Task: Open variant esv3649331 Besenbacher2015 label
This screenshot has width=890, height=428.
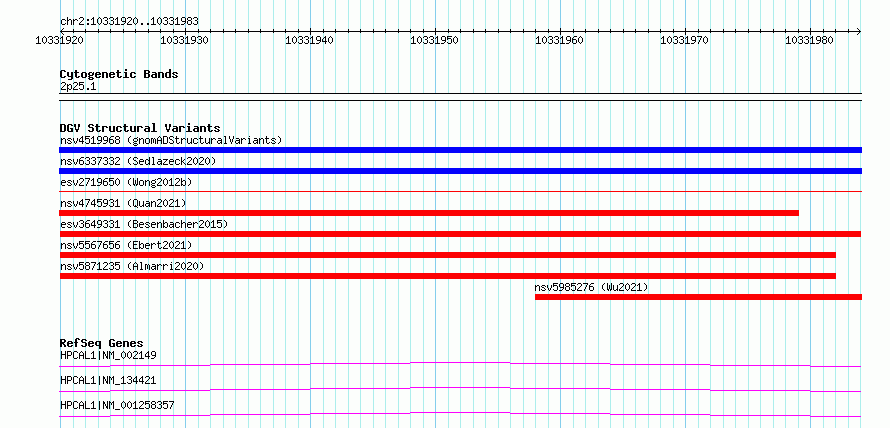Action: point(144,224)
